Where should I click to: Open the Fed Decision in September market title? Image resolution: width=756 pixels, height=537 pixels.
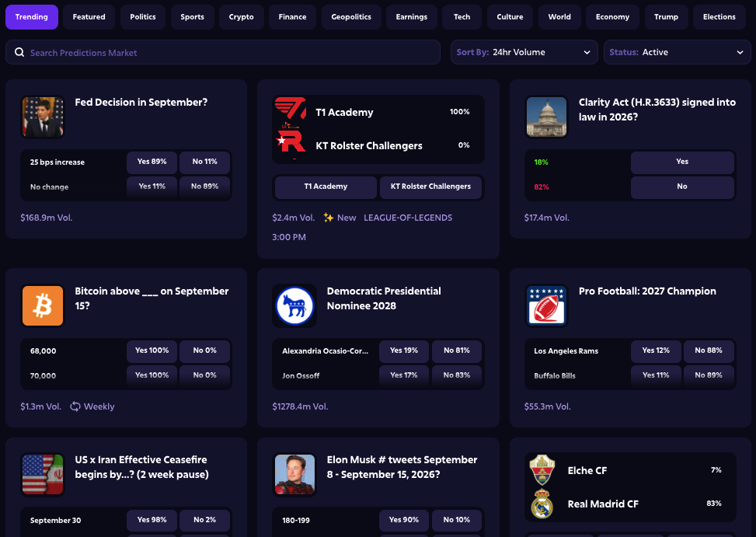pyautogui.click(x=141, y=103)
